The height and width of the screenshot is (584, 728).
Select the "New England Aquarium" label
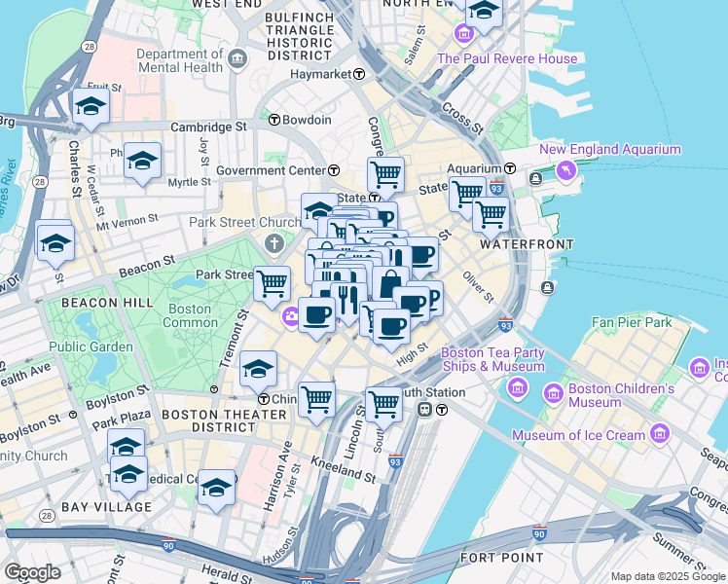(x=610, y=150)
